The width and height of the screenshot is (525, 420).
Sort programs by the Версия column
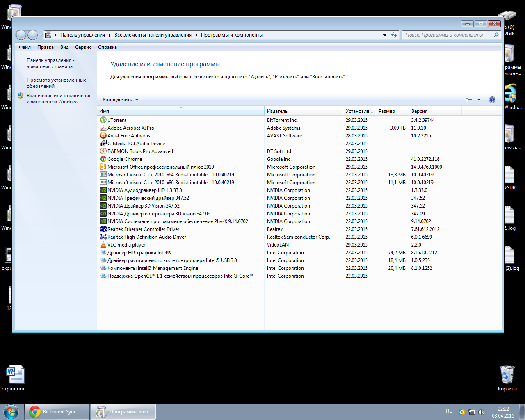pos(435,111)
